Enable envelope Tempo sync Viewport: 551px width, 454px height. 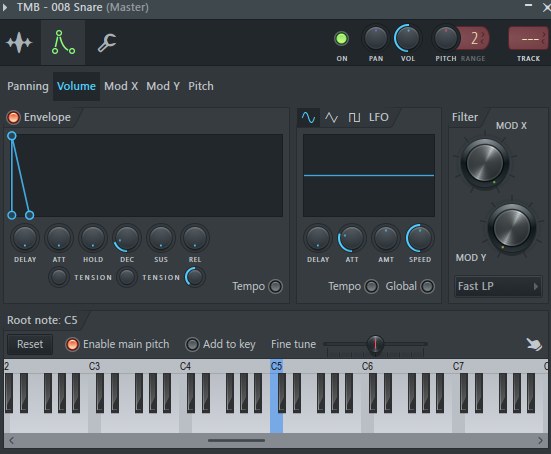pos(276,286)
